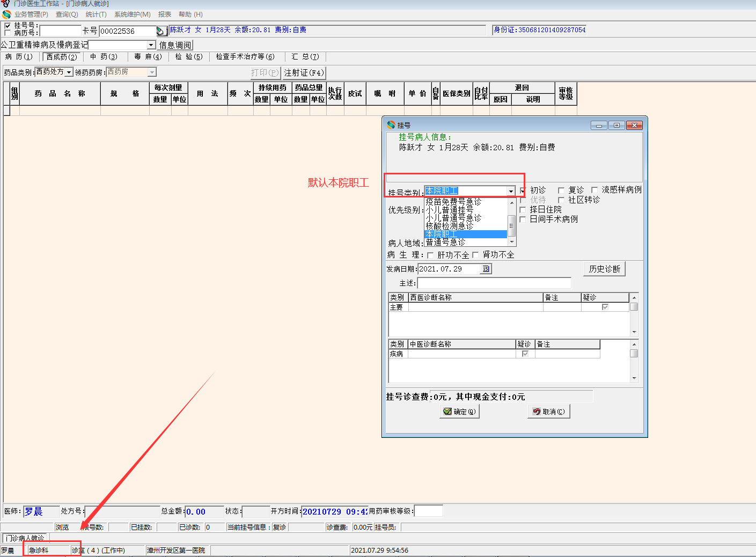
Task: Toggle 疑诊 checkbox in 中医诊断 疾病 row
Action: pos(525,354)
